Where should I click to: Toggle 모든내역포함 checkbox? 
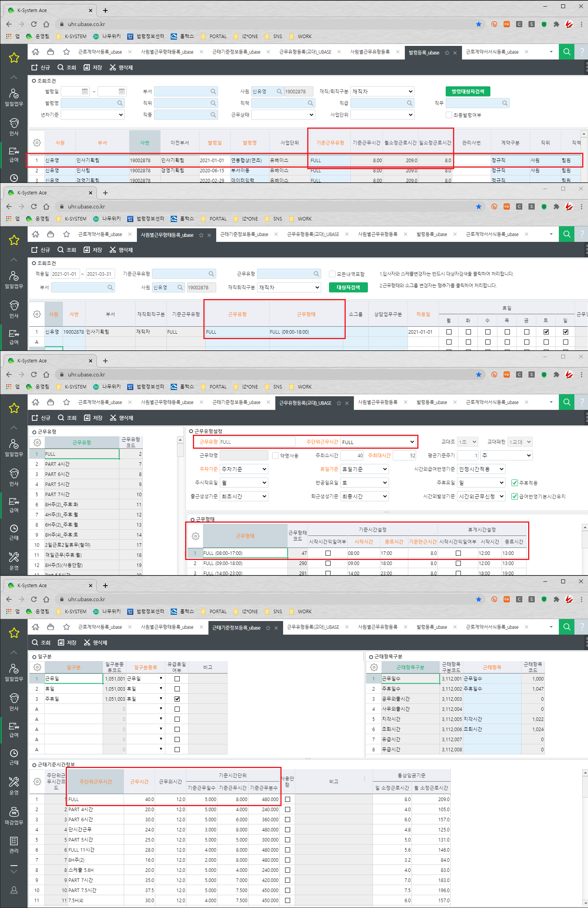[x=332, y=274]
